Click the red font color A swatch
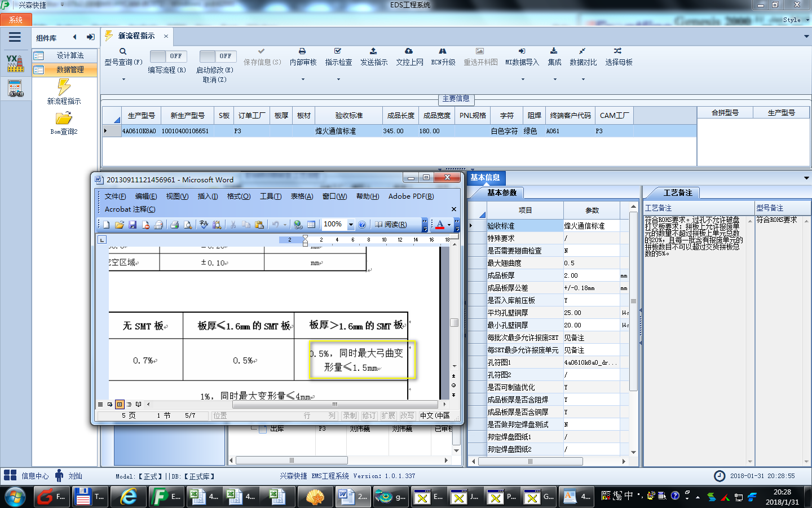812x508 pixels. 440,225
